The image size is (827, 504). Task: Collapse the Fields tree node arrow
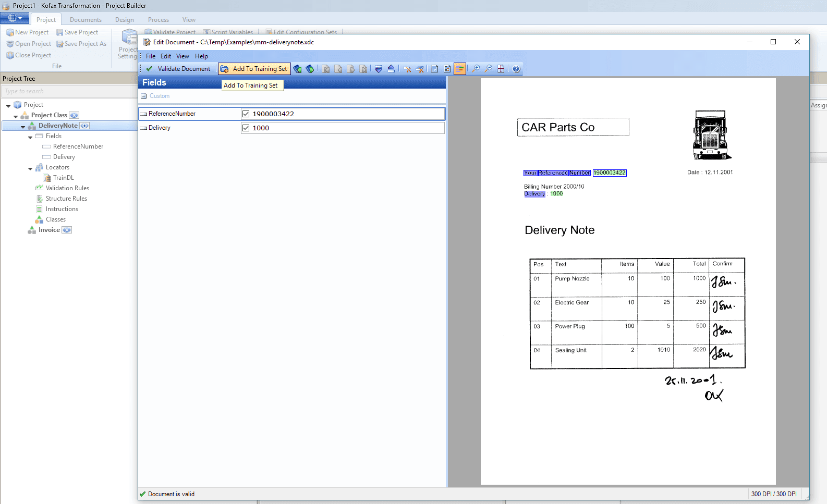coord(30,137)
